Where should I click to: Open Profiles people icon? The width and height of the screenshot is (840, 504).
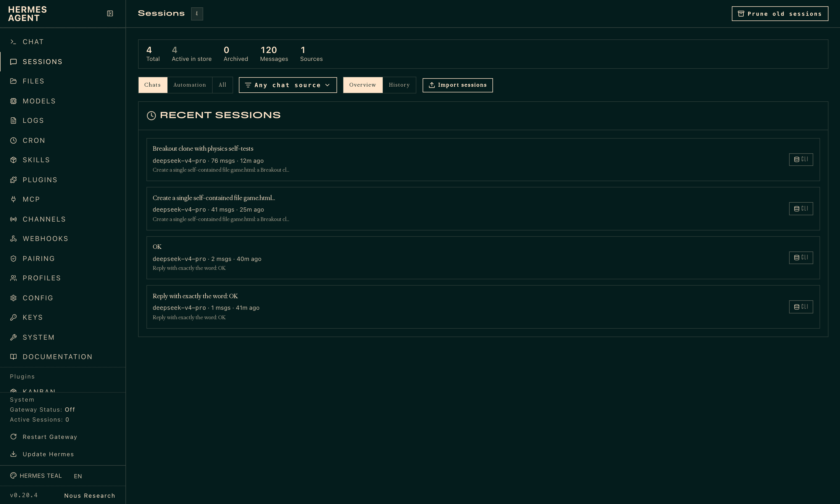[x=13, y=278]
